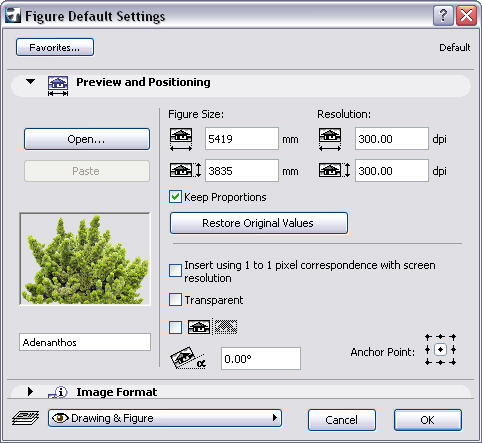482x443 pixels.
Task: Click the figure width icon
Action: pyautogui.click(x=181, y=139)
